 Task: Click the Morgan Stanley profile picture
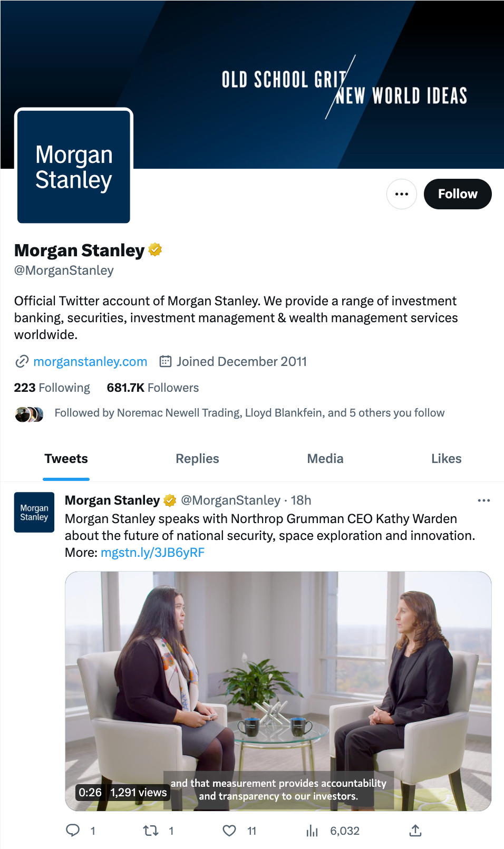(x=74, y=167)
